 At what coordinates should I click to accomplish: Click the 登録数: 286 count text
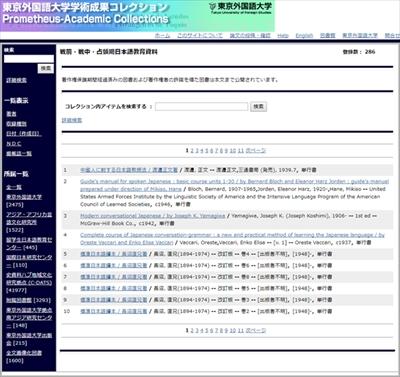359,52
